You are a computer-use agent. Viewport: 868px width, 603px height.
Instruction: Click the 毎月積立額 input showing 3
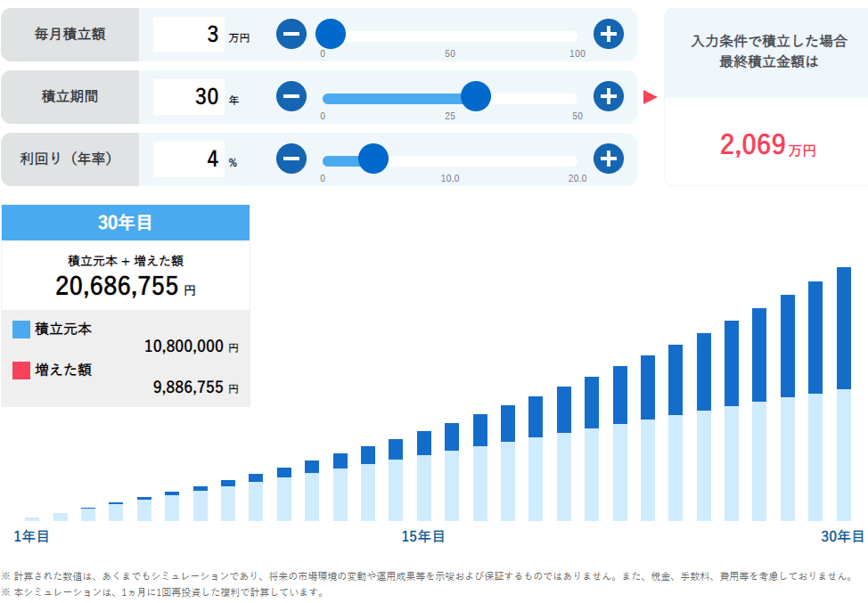tap(189, 35)
